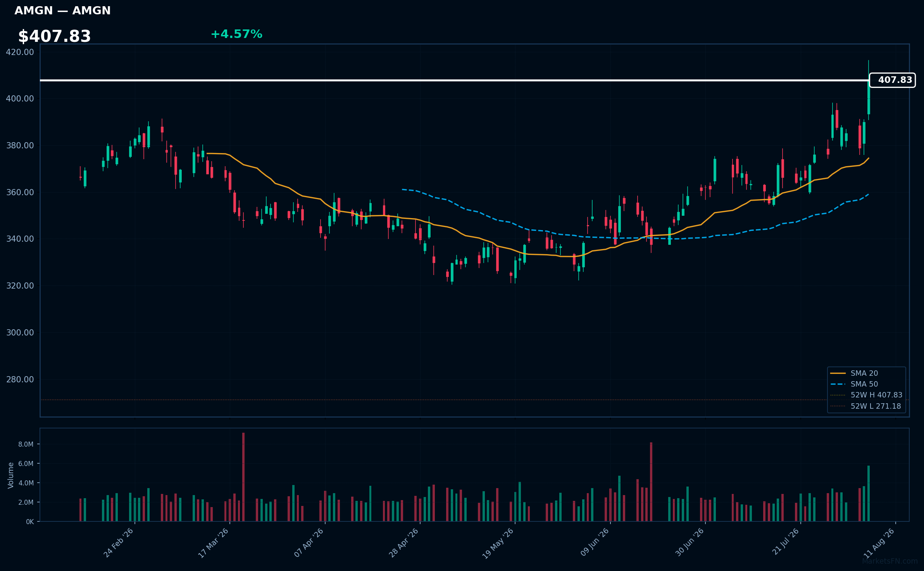Screen dimensions: 924x571
Task: Click the +4.57% change percentage
Action: [236, 34]
